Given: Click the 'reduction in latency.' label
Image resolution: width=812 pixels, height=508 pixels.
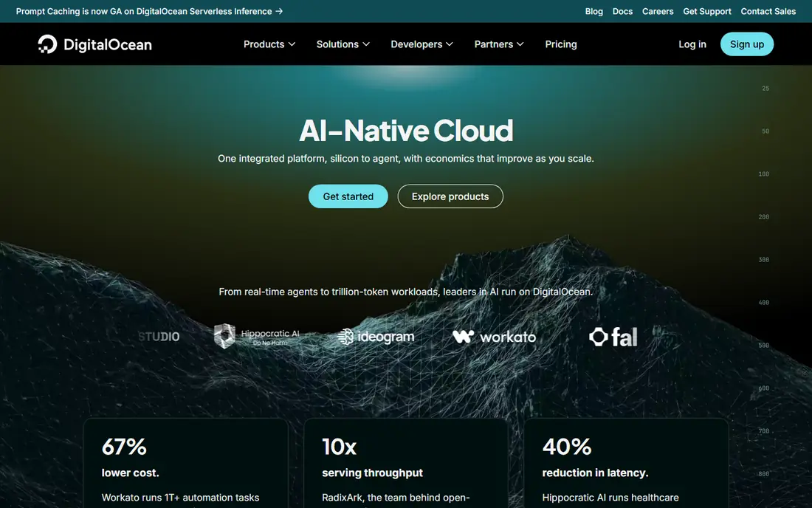Looking at the screenshot, I should [x=595, y=473].
